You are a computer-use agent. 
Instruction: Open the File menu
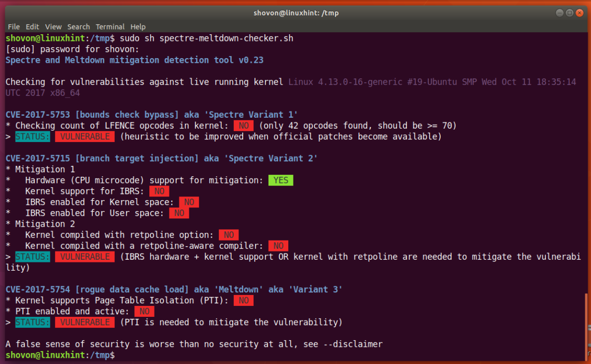(x=13, y=27)
